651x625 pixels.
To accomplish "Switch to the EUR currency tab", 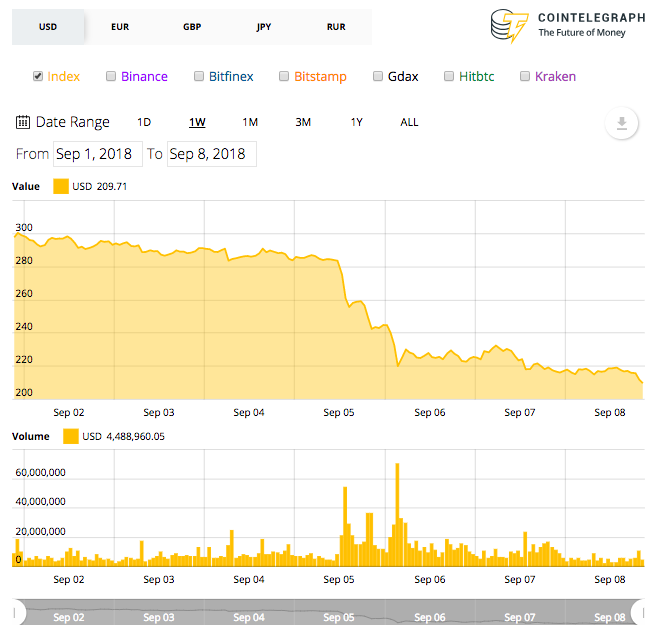I will pyautogui.click(x=120, y=27).
